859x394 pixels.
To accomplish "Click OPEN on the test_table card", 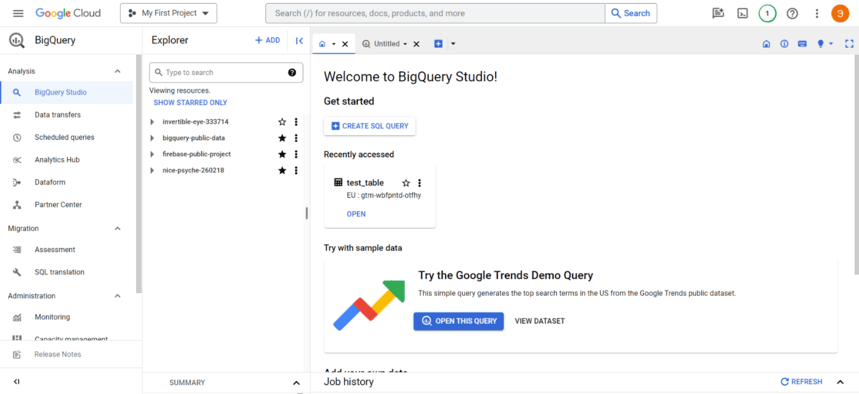I will (356, 214).
